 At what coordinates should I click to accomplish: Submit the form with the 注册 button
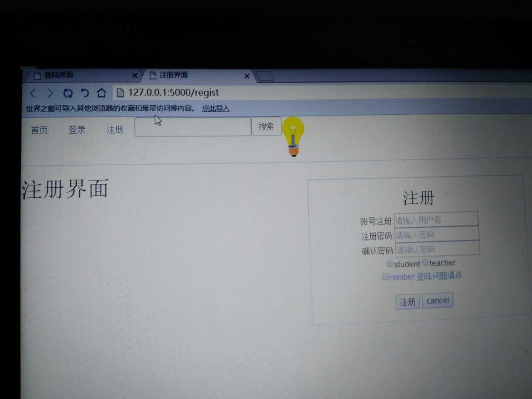click(x=408, y=302)
